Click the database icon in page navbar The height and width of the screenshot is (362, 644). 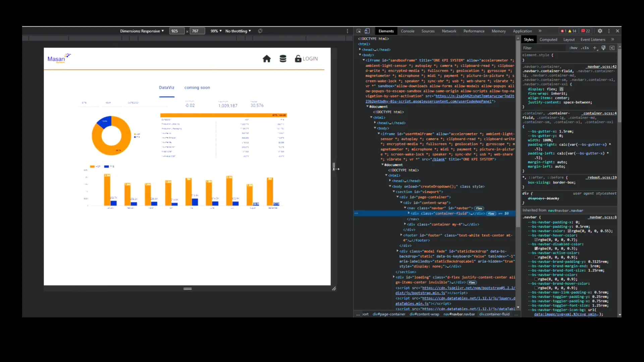283,59
